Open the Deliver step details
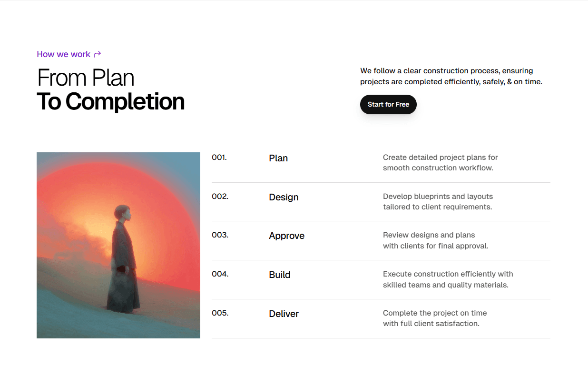 (284, 314)
